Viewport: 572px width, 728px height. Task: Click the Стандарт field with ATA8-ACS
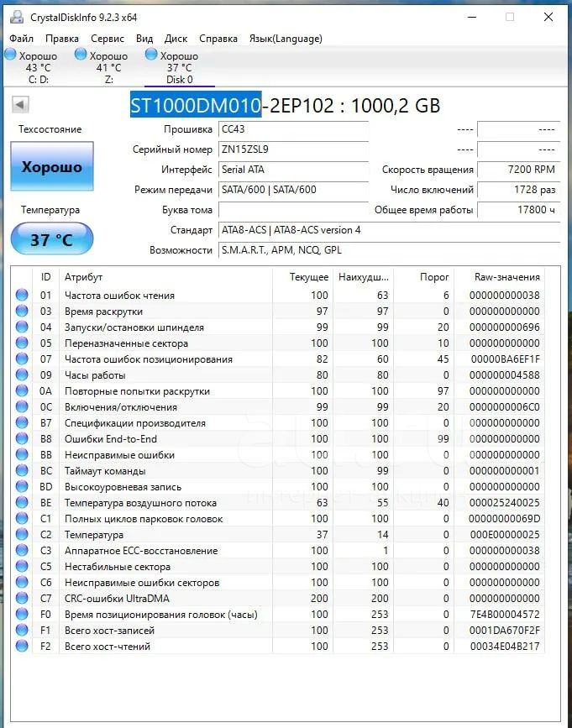point(389,230)
